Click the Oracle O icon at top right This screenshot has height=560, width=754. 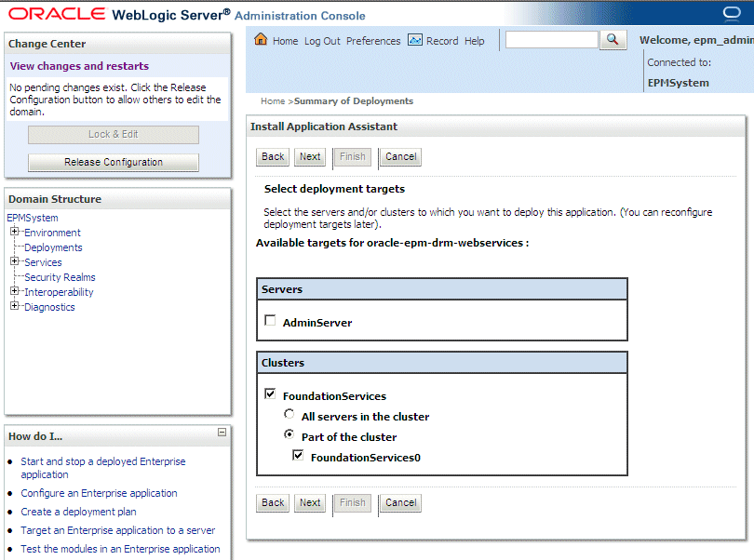pos(732,13)
